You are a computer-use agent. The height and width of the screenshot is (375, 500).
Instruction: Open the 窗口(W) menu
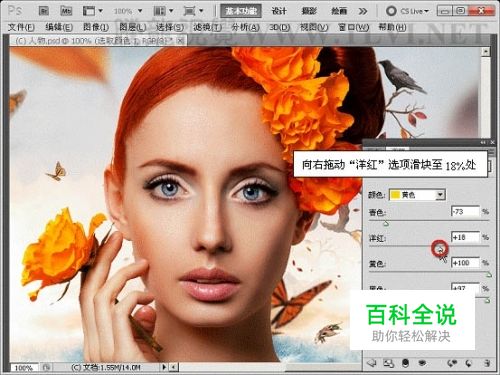point(354,27)
